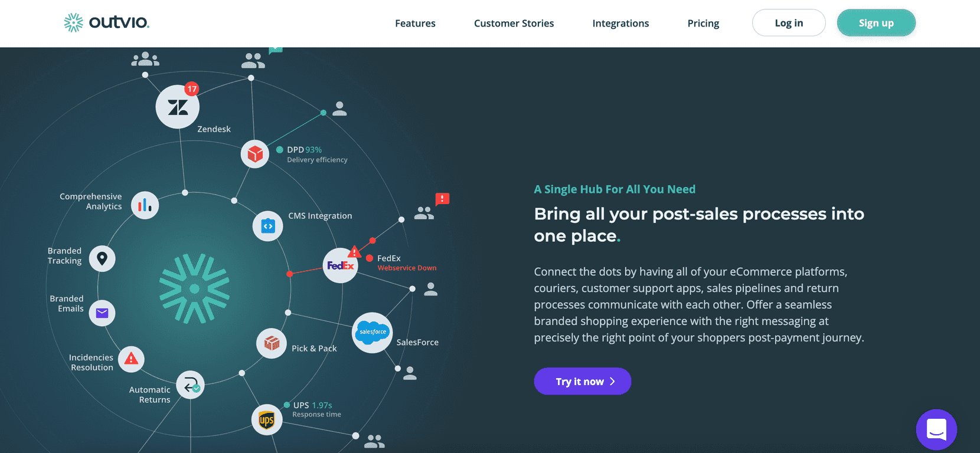Open the chat widget bubble
The image size is (980, 453).
(x=936, y=429)
